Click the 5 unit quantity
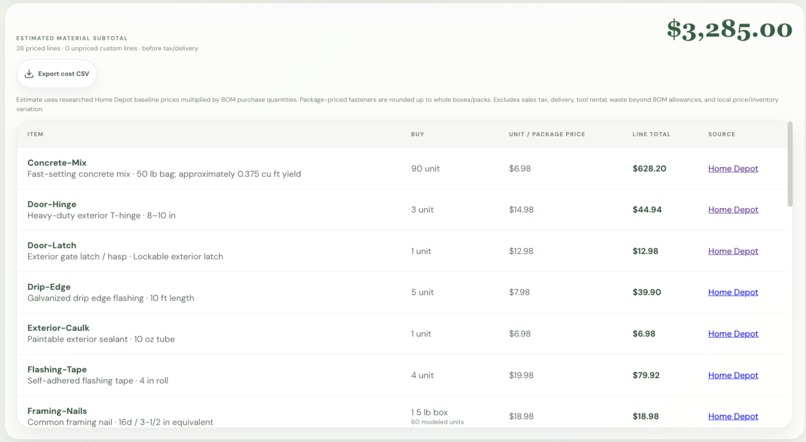This screenshot has width=806, height=442. point(422,292)
